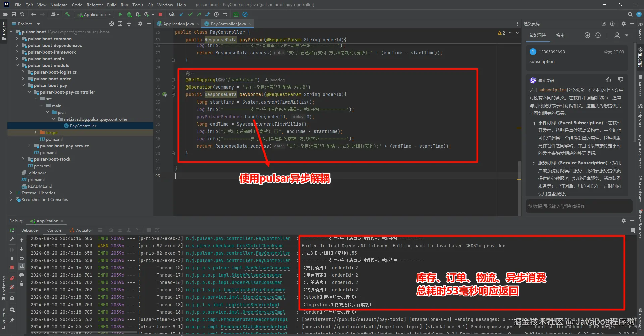Select opened file locator in Project panel
The image size is (644, 336).
click(112, 24)
